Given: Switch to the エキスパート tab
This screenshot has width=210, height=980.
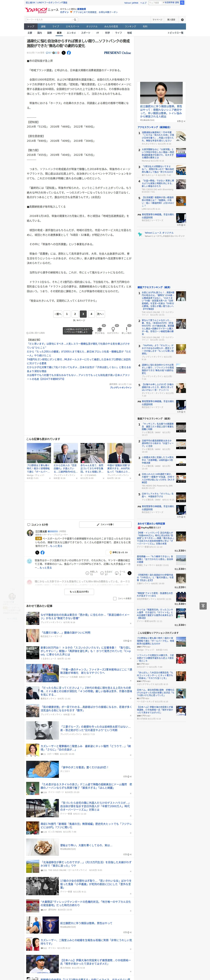Looking at the screenshot, I should pos(72,27).
